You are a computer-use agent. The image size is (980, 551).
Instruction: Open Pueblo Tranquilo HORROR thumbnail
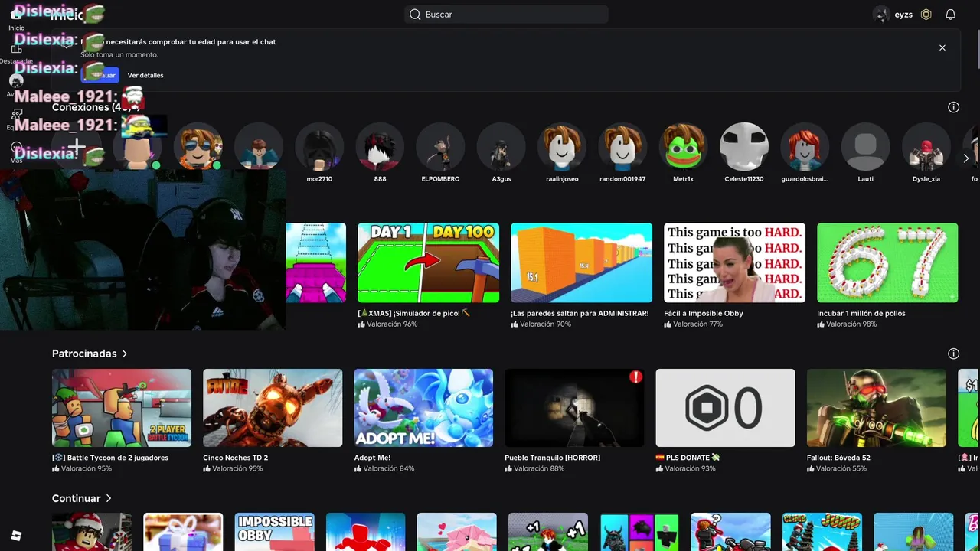pos(574,408)
